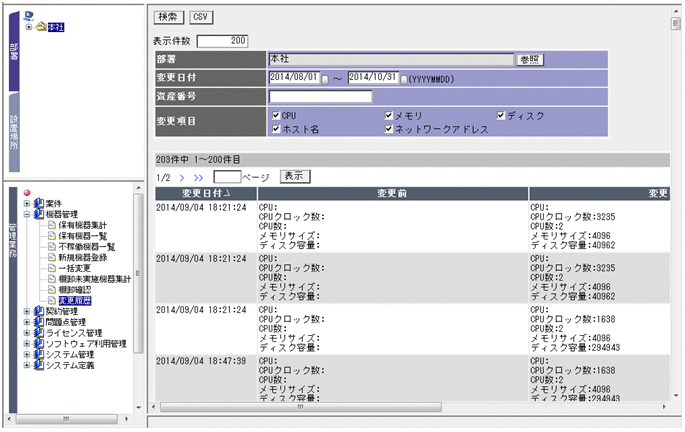The width and height of the screenshot is (685, 432).
Task: Click the 変更前 column header
Action: click(393, 194)
